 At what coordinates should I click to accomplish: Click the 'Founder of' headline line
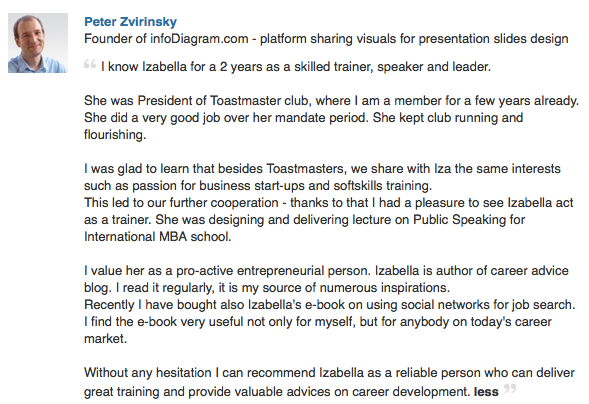tap(326, 39)
